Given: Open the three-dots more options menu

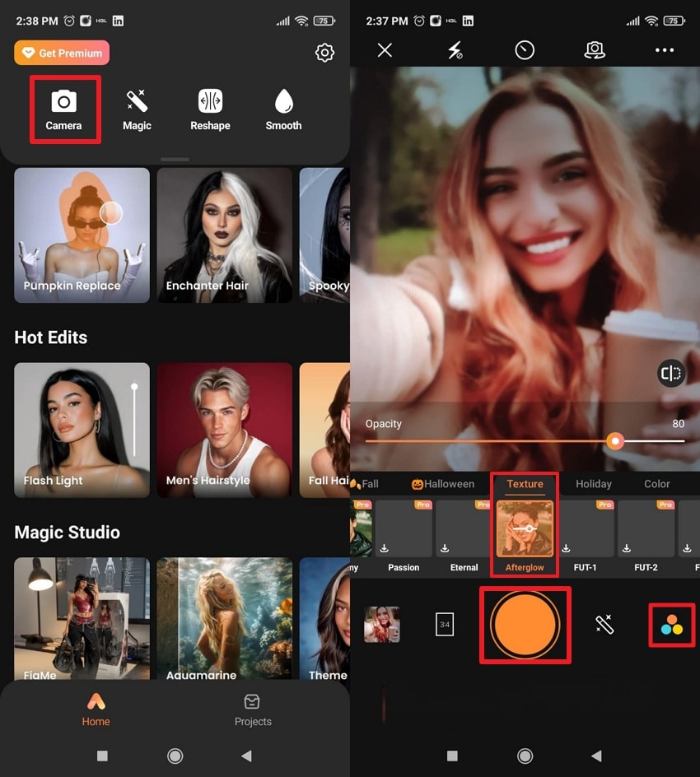Looking at the screenshot, I should tap(665, 50).
